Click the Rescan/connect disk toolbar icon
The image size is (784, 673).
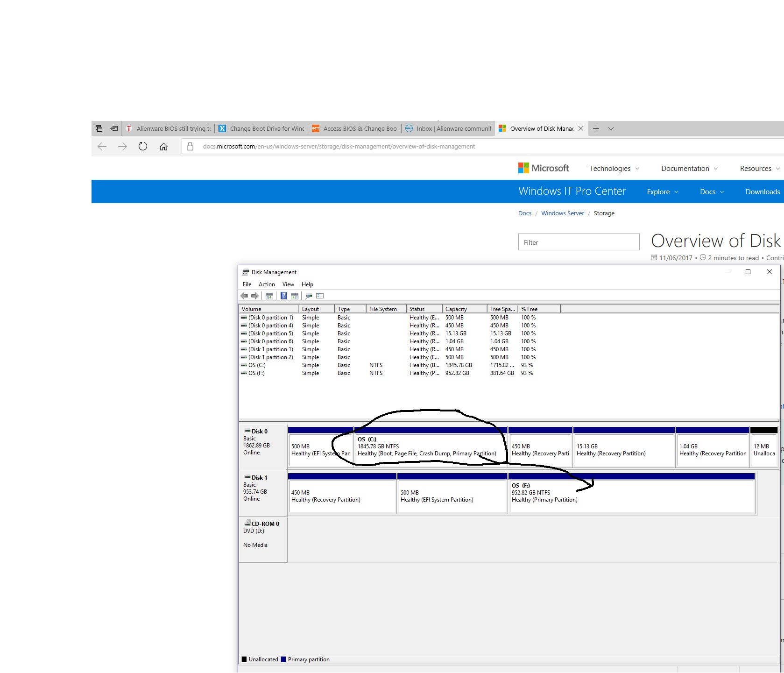click(309, 296)
